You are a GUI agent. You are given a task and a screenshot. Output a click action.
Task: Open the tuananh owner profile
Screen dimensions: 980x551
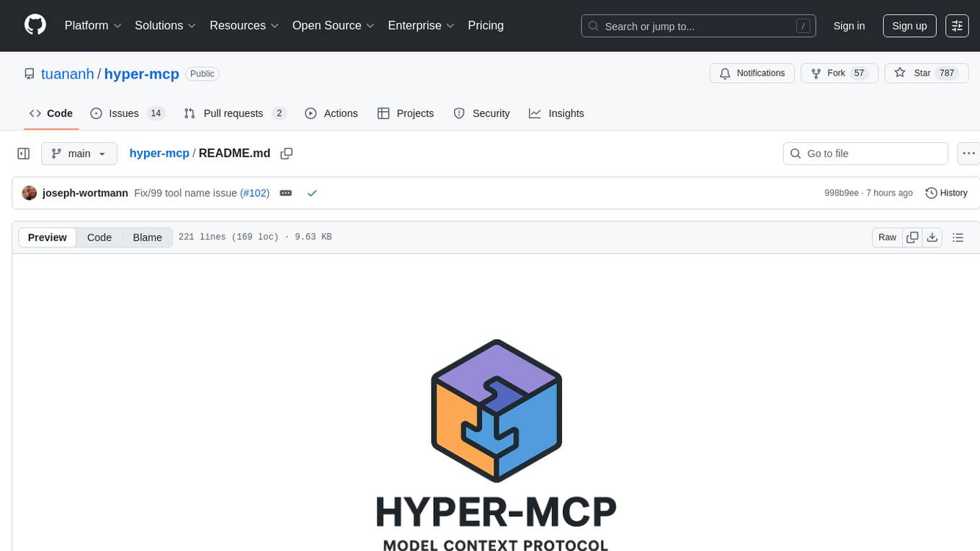click(67, 74)
